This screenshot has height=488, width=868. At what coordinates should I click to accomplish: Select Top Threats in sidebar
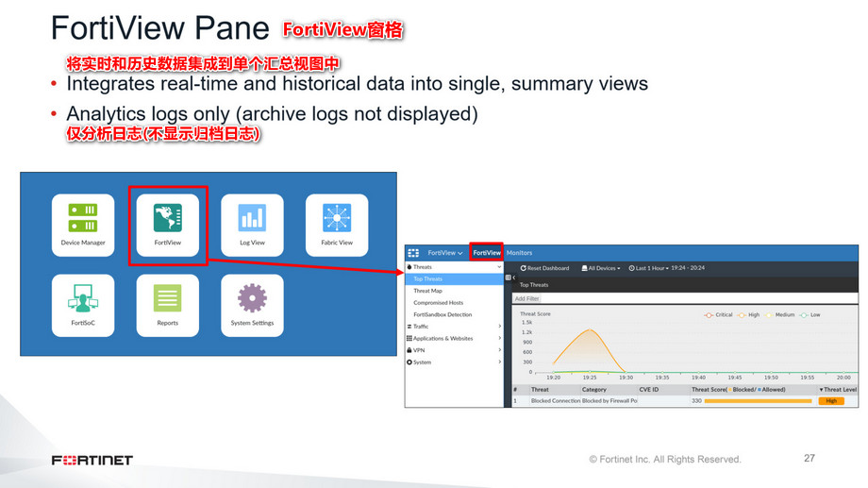[454, 279]
